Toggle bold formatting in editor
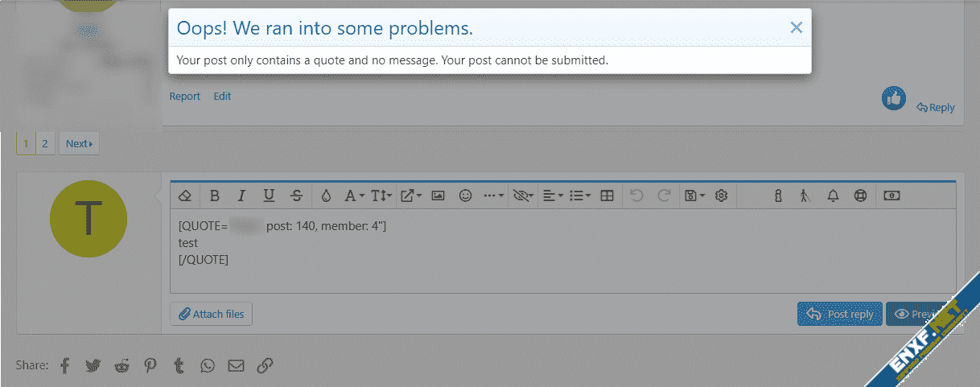The width and height of the screenshot is (980, 387). [x=214, y=196]
